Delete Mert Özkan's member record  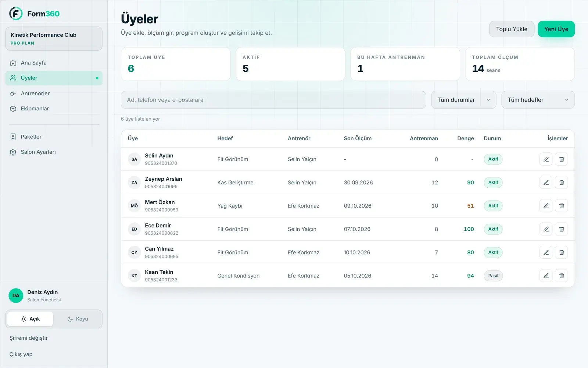coord(562,206)
